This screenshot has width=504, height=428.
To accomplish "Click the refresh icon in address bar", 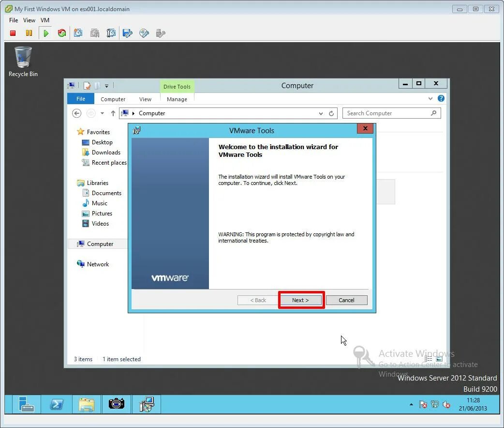I will (331, 113).
